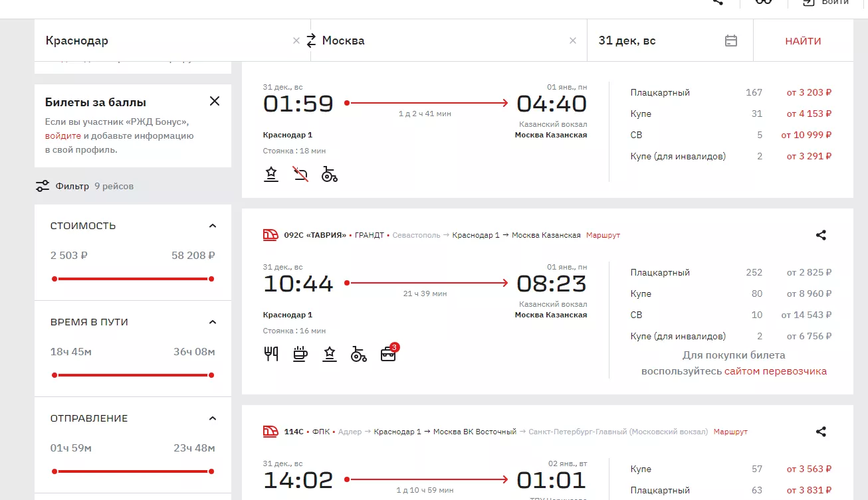Follow the 'сайтом перевозчика' link

click(776, 371)
